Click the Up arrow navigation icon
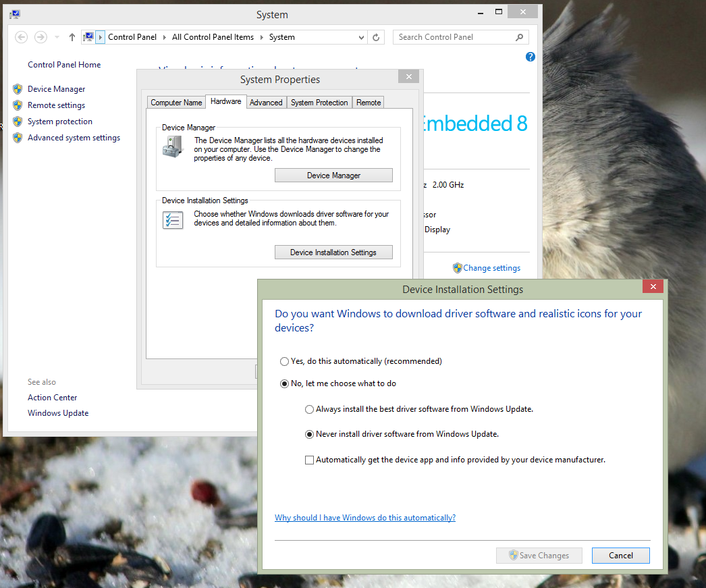This screenshot has width=706, height=588. tap(72, 37)
